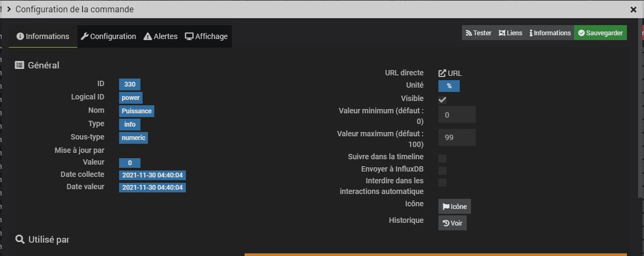The image size is (644, 256).
Task: Click the Valeur minimum input field
Action: [457, 115]
